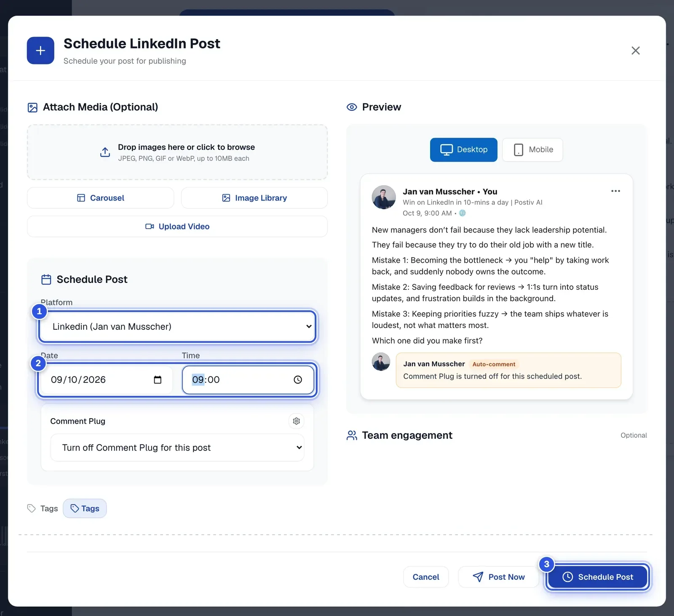
Task: Click the grey tag icon beside Tags label
Action: pos(31,509)
